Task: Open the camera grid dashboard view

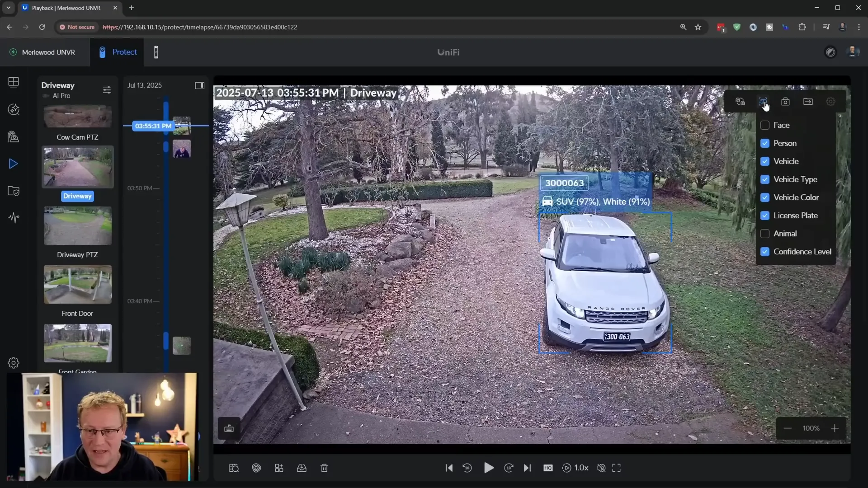Action: 14,82
